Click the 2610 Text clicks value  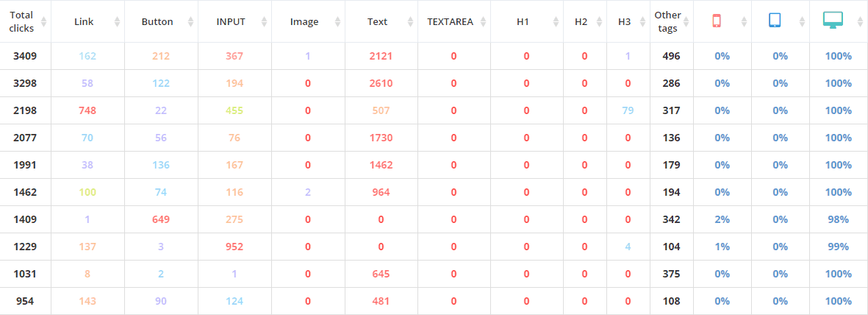pyautogui.click(x=381, y=84)
